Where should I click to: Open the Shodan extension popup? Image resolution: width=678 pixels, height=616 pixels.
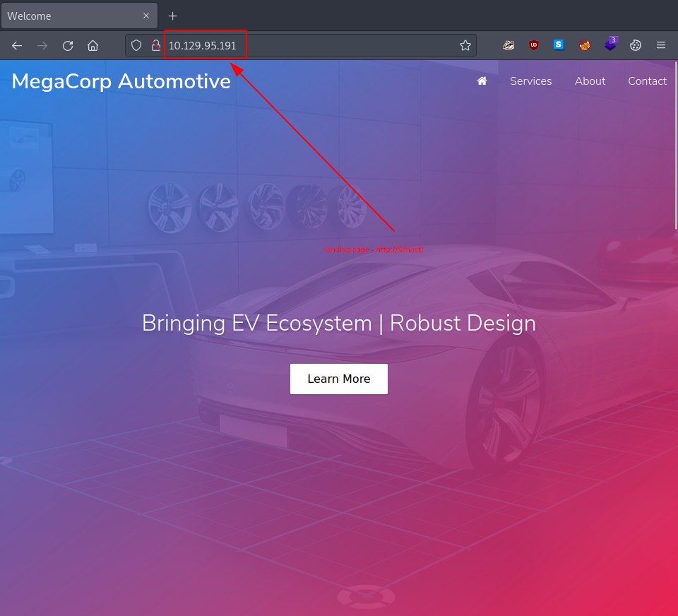click(x=559, y=45)
